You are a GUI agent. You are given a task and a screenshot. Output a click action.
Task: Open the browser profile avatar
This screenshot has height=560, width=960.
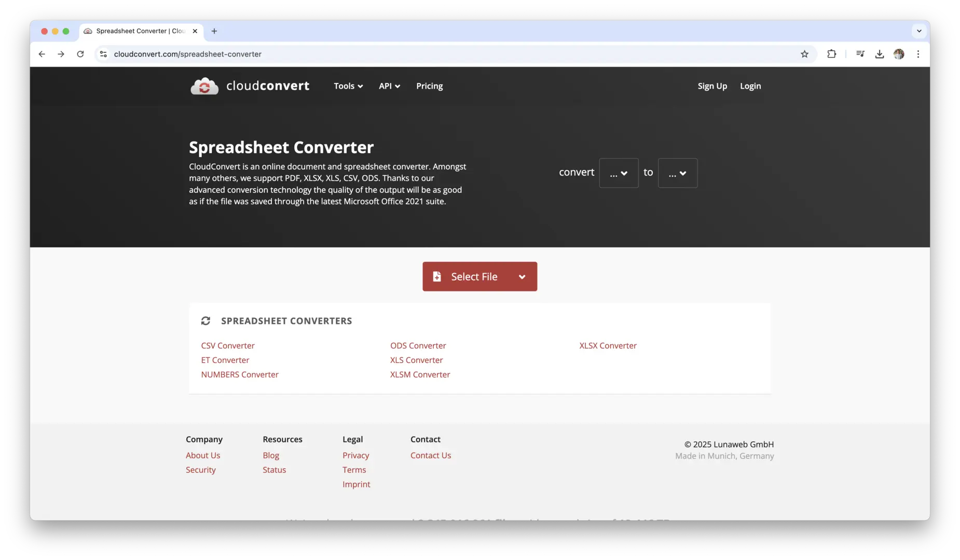(x=899, y=54)
